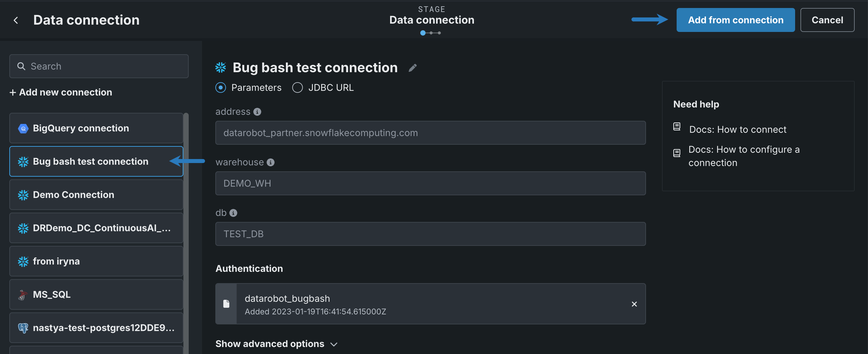Click the credential file icon

click(x=226, y=304)
